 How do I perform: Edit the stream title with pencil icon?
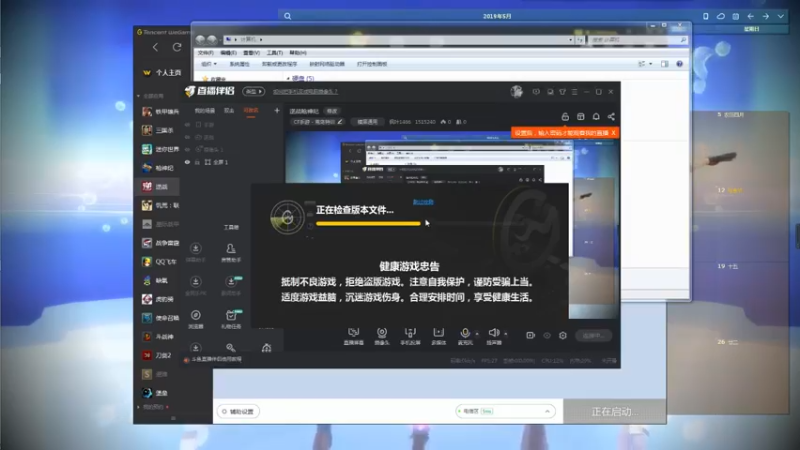pyautogui.click(x=340, y=122)
